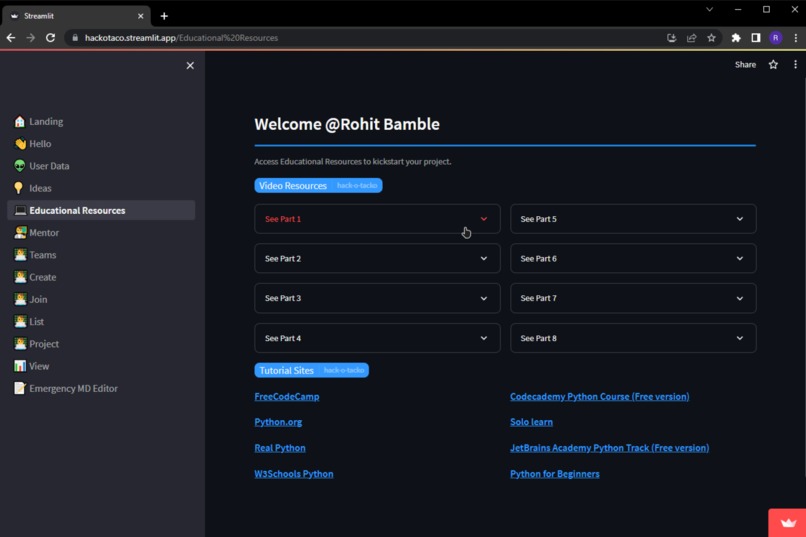This screenshot has width=806, height=537.
Task: Click the Streamlit favorite star icon
Action: pyautogui.click(x=773, y=64)
